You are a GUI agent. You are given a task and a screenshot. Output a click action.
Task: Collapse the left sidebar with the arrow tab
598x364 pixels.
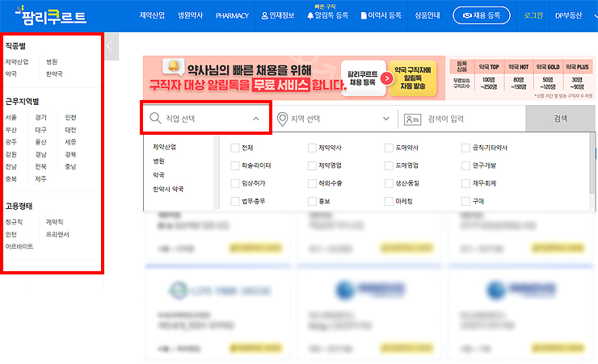[112, 47]
